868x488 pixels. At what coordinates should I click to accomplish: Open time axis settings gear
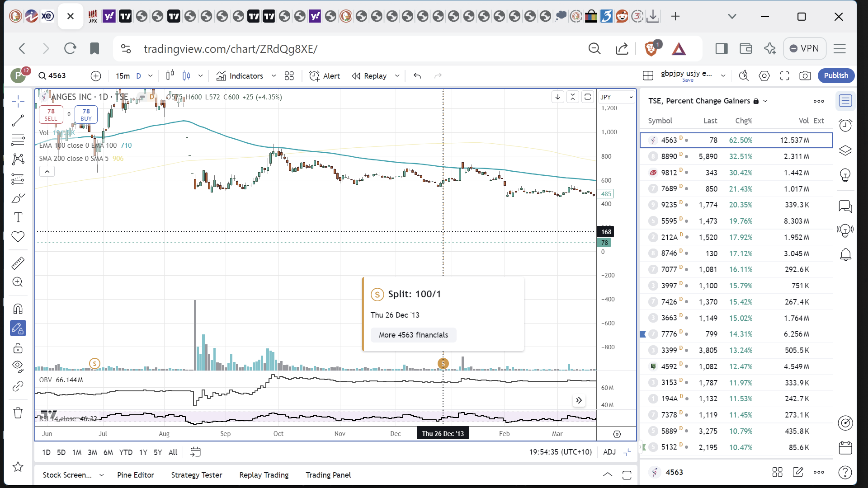[x=617, y=434]
